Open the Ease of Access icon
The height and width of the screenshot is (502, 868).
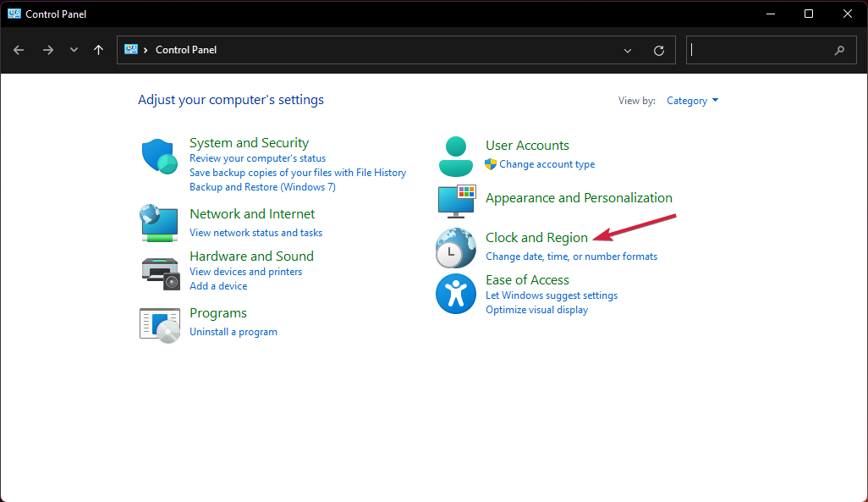(456, 294)
